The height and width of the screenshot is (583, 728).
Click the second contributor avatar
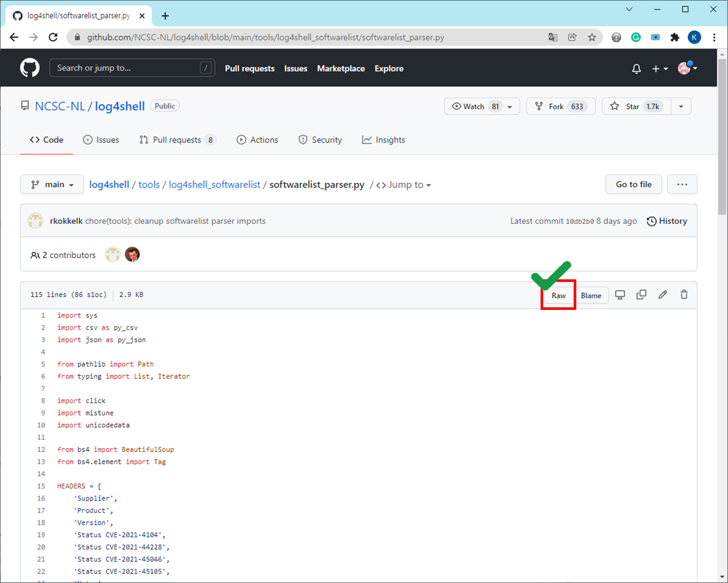[x=133, y=254]
